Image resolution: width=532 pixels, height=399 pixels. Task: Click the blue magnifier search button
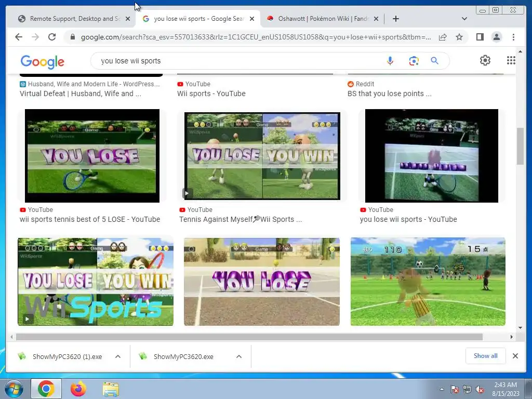pos(435,61)
